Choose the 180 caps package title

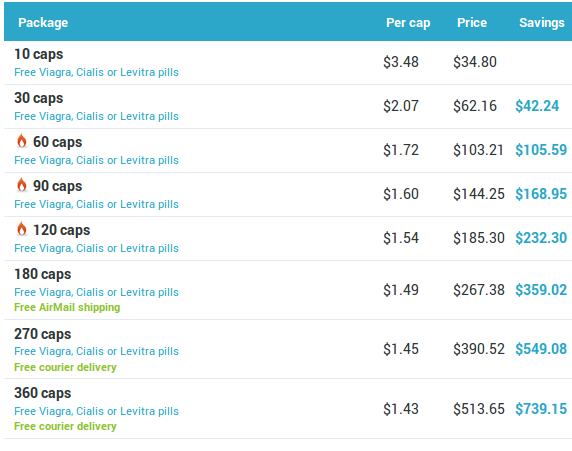[x=43, y=274]
